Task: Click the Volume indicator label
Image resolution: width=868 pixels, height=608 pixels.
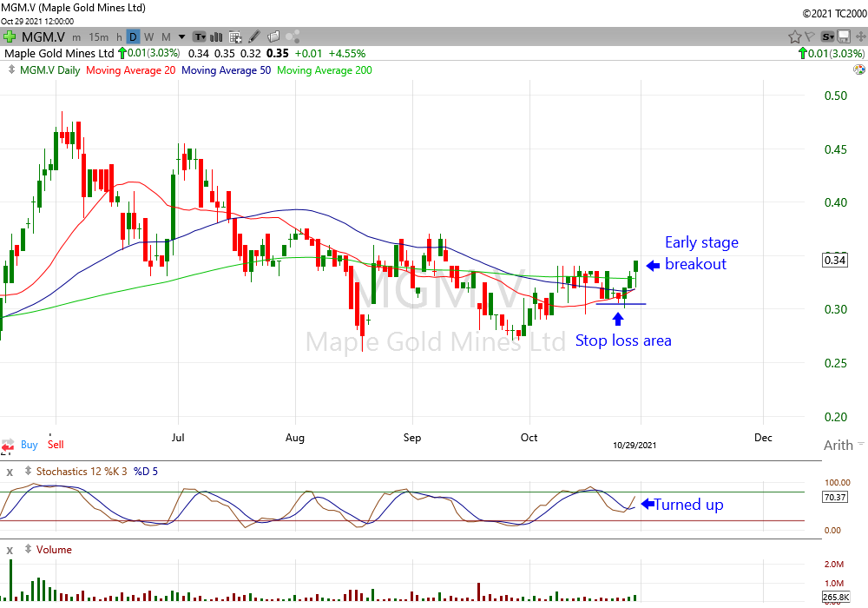Action: pos(54,549)
